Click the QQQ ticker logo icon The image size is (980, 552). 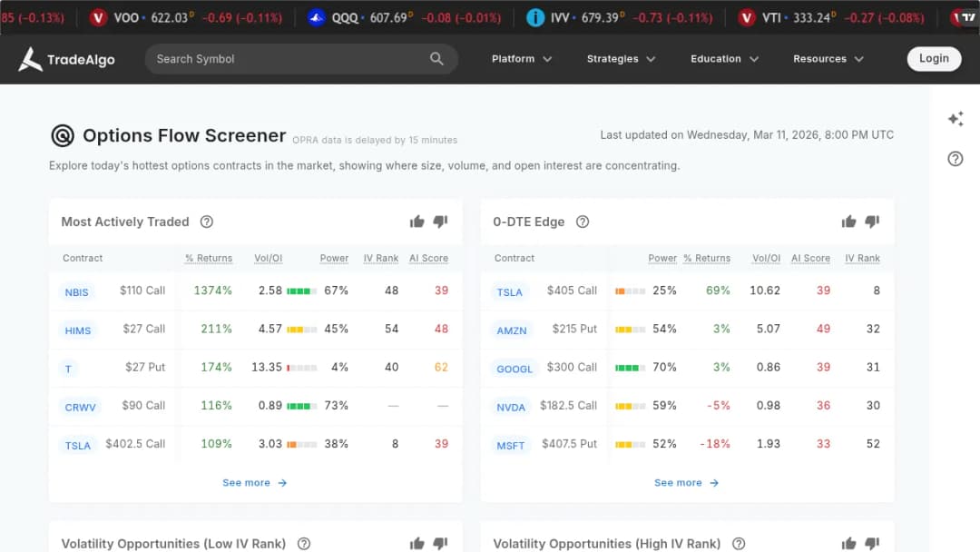(x=317, y=17)
